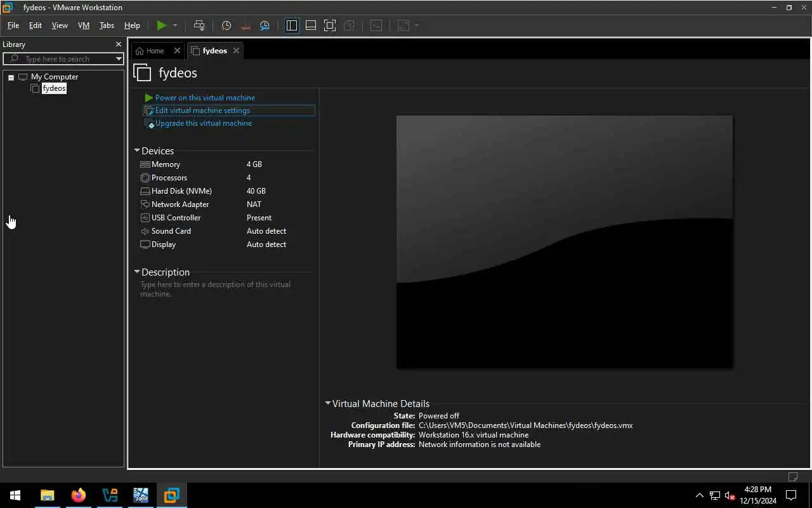Collapse the Description section
The image size is (812, 508).
(136, 272)
